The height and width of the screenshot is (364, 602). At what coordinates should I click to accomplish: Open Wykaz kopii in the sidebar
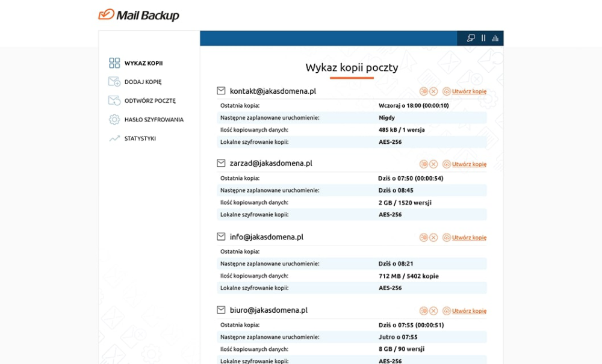pos(136,63)
